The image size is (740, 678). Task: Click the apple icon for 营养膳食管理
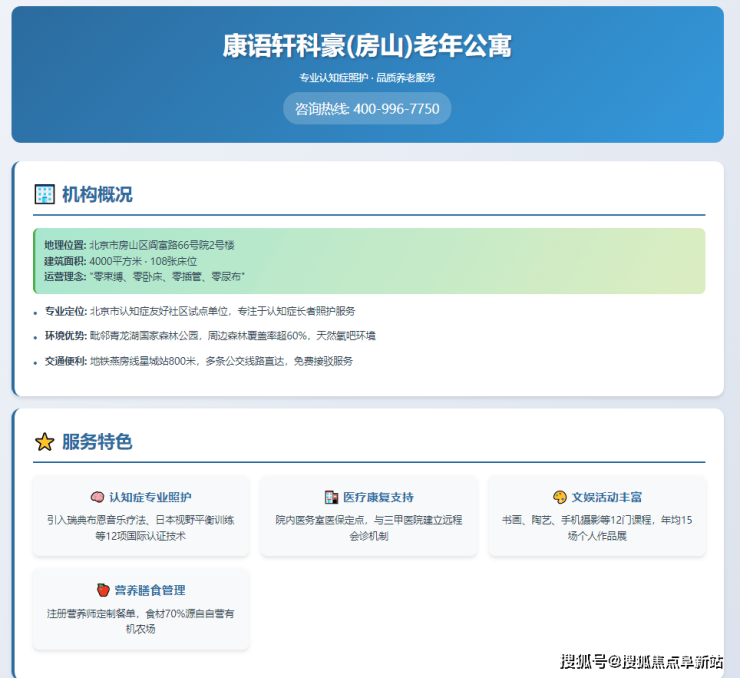pyautogui.click(x=103, y=590)
